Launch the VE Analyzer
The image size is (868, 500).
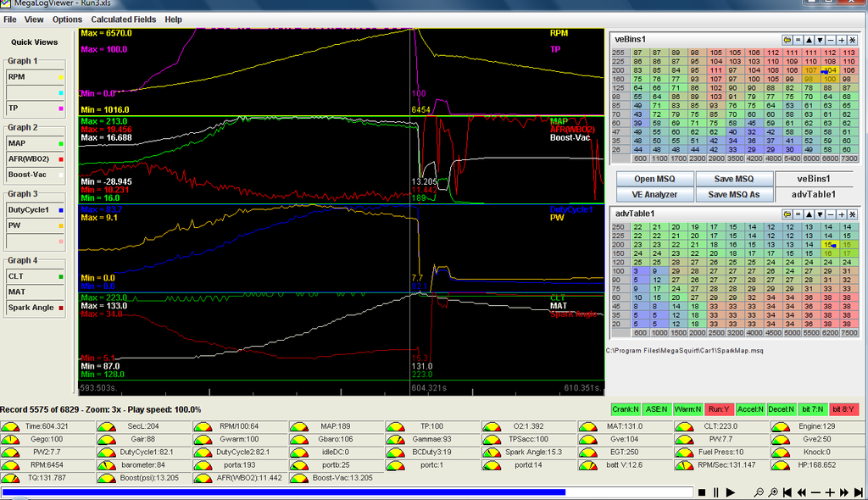654,194
